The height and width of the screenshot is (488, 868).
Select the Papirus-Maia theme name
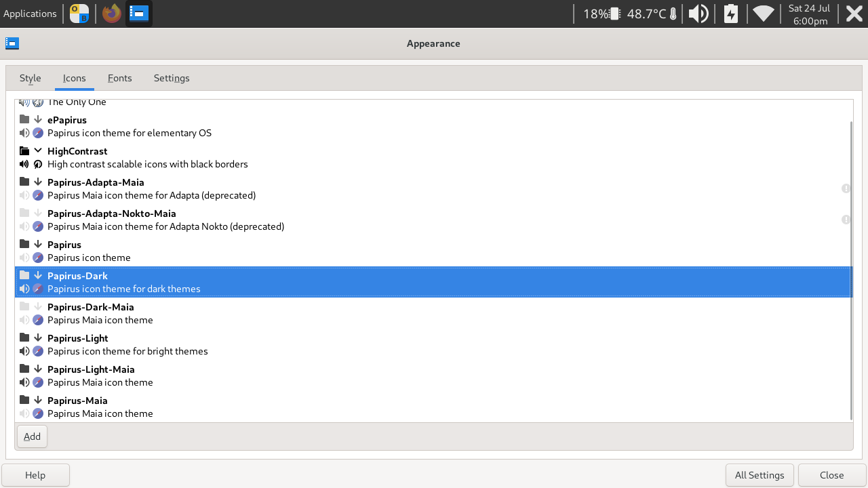[77, 401]
